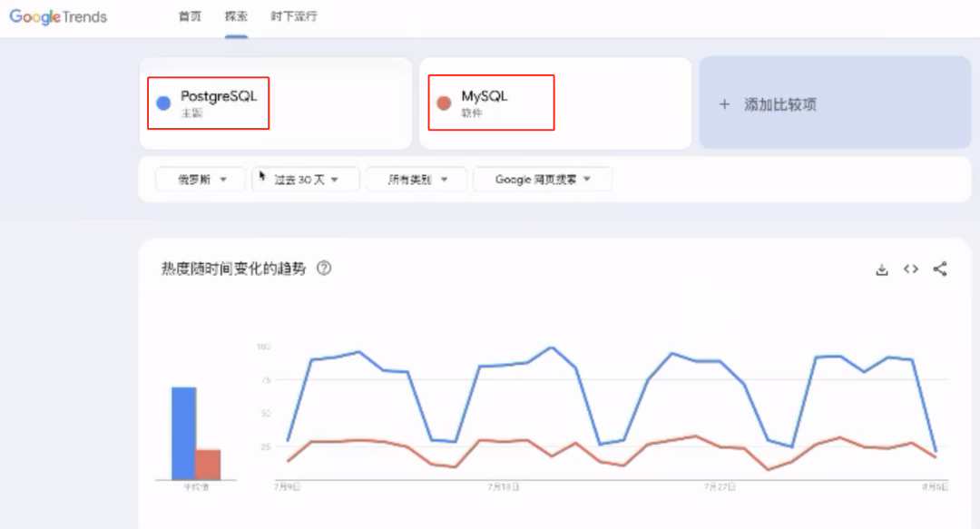Click the 100 value on the y-axis
The height and width of the screenshot is (529, 980).
[x=264, y=347]
